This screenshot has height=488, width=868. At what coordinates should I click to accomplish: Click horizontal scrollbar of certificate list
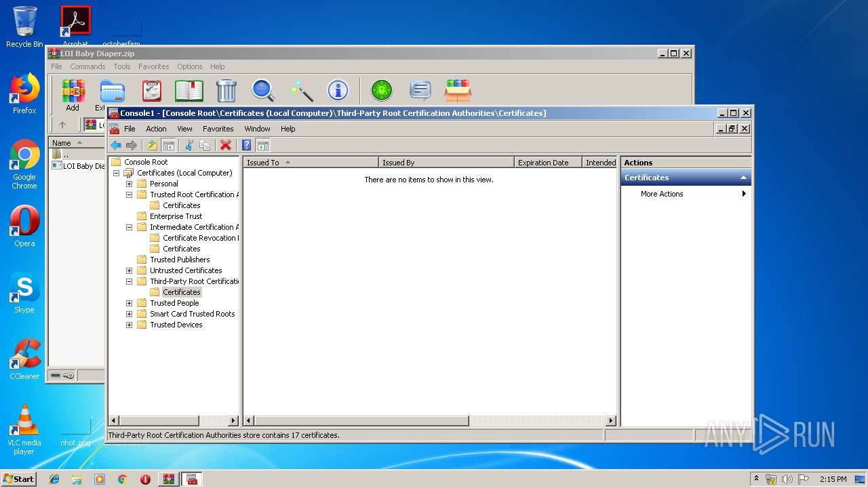[x=361, y=421]
